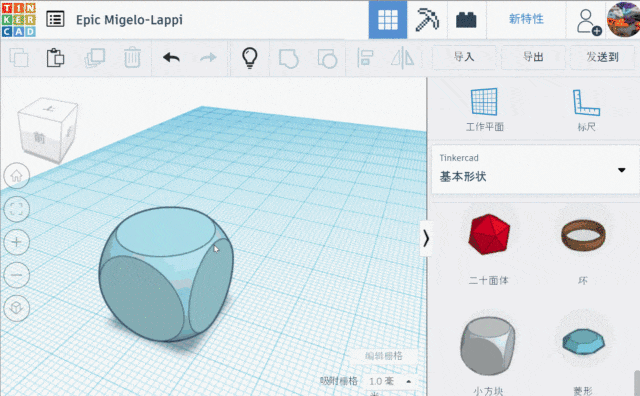
Task: Click the Group shapes icon
Action: (289, 58)
